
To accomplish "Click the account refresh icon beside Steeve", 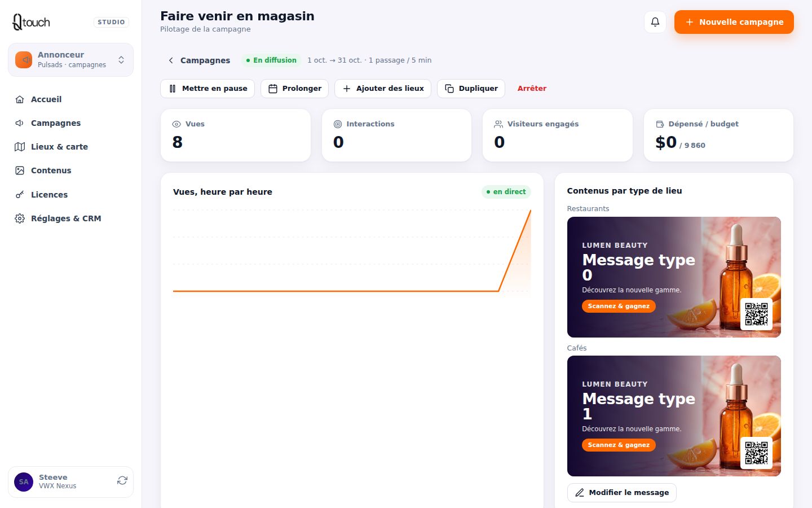I will 122,480.
